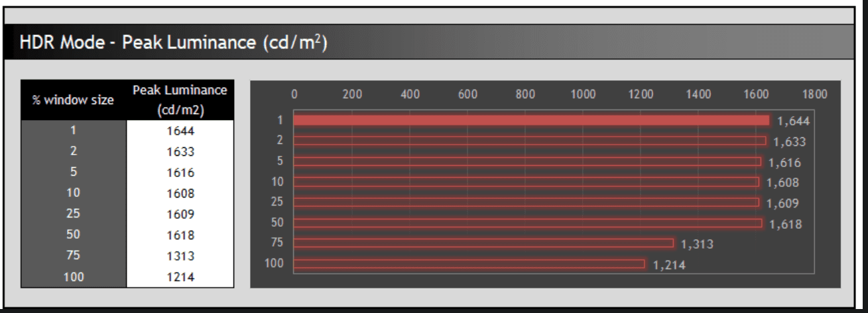Image resolution: width=868 pixels, height=313 pixels.
Task: Click the 1633 value table cell
Action: pos(180,152)
